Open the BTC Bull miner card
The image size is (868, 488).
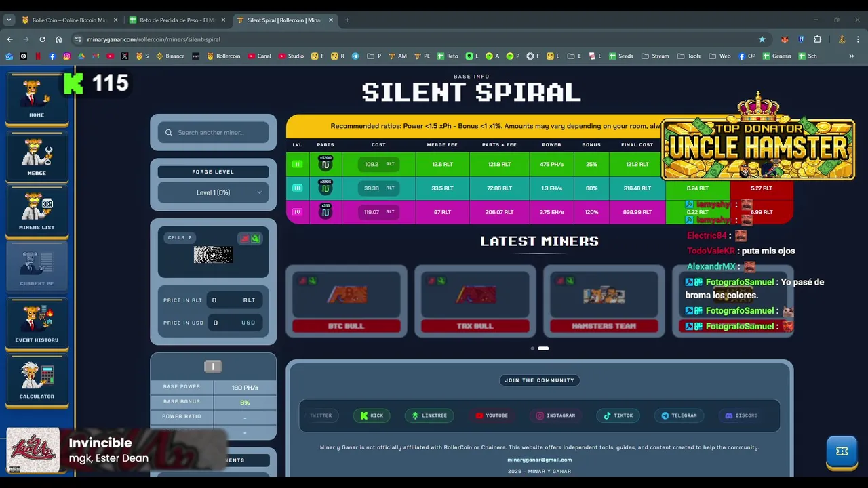(347, 301)
